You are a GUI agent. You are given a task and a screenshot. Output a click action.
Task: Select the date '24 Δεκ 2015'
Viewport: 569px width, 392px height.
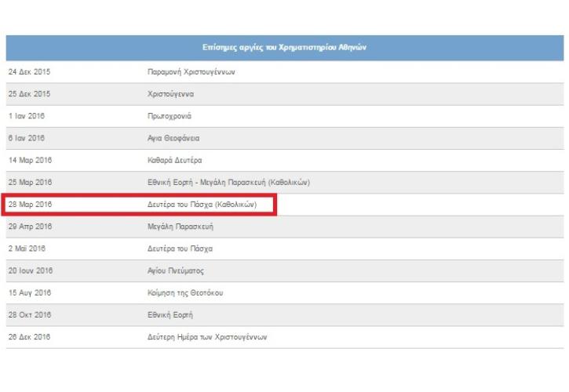(x=29, y=72)
